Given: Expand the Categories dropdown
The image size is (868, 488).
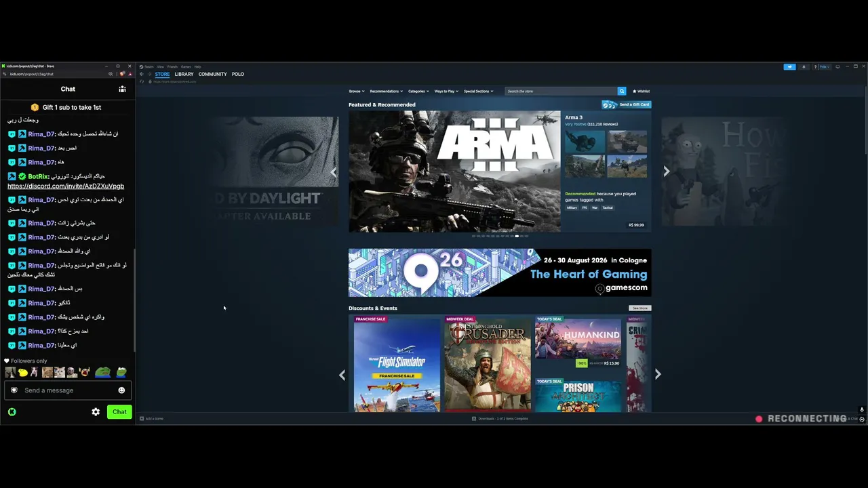Looking at the screenshot, I should pyautogui.click(x=418, y=91).
